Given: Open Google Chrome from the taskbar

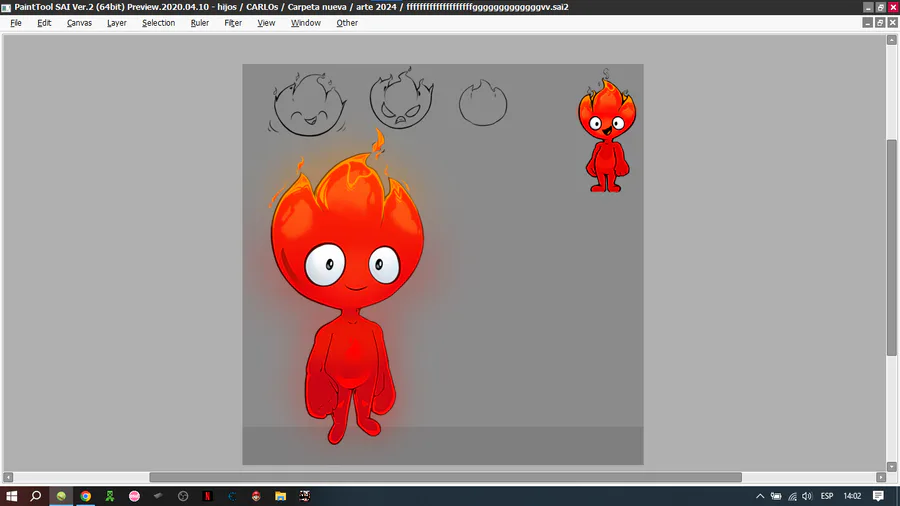Looking at the screenshot, I should (x=86, y=496).
